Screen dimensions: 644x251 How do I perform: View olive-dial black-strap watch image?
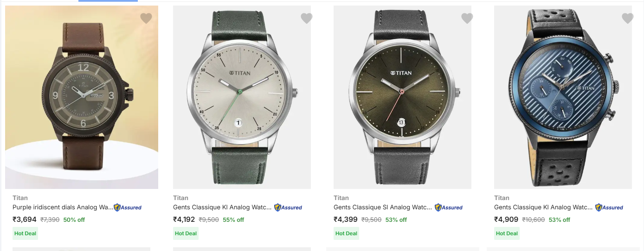pos(402,97)
